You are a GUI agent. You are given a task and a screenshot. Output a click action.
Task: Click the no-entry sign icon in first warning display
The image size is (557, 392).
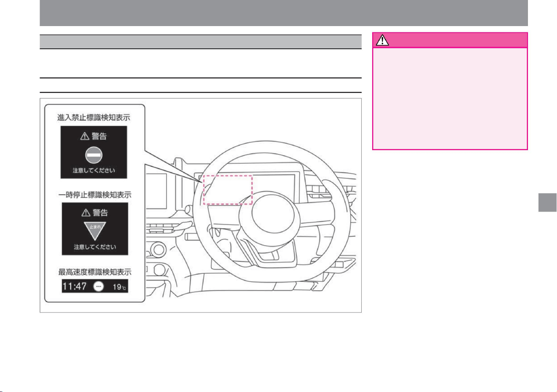click(93, 155)
